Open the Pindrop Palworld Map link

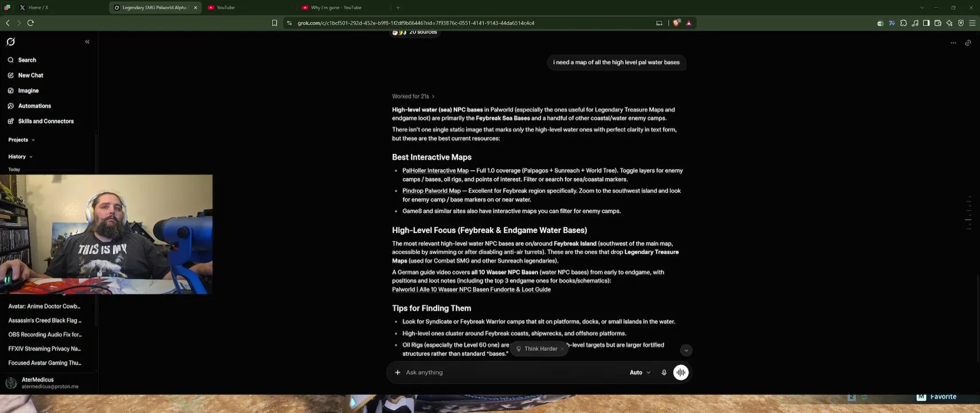coord(432,191)
